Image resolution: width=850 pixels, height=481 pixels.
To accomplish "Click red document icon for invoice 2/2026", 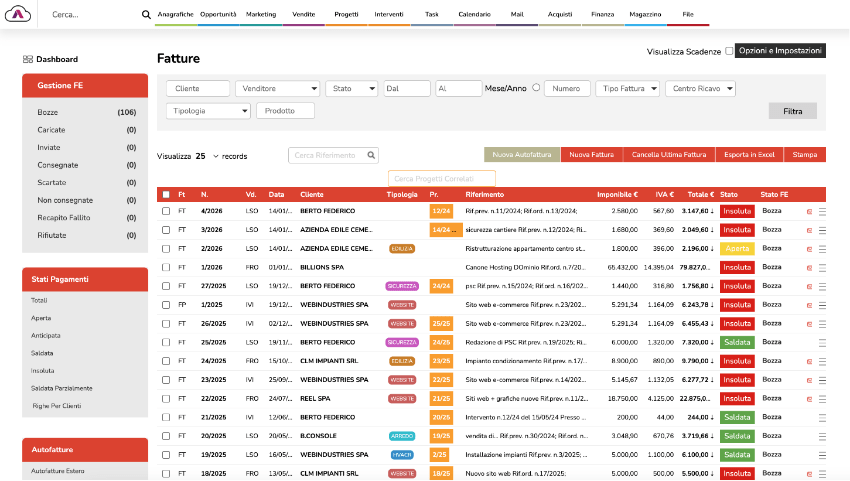I will pyautogui.click(x=810, y=248).
